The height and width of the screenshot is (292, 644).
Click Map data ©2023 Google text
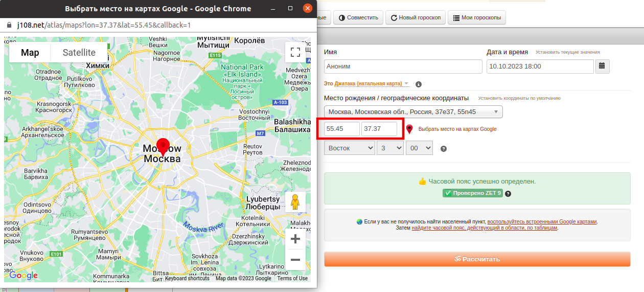click(x=243, y=278)
